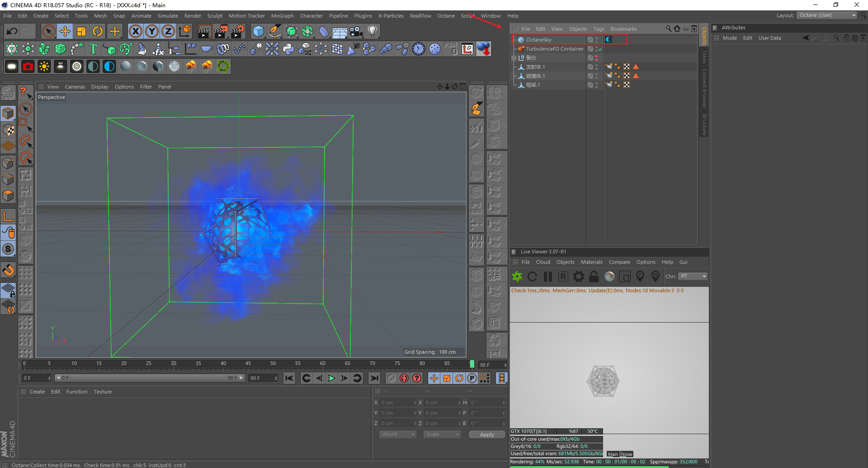Toggle coordinate system world/object button

(x=184, y=31)
